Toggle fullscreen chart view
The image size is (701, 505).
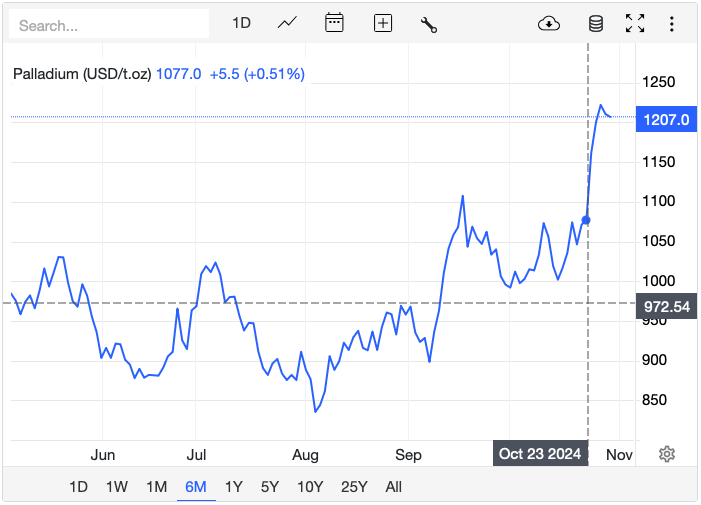635,23
